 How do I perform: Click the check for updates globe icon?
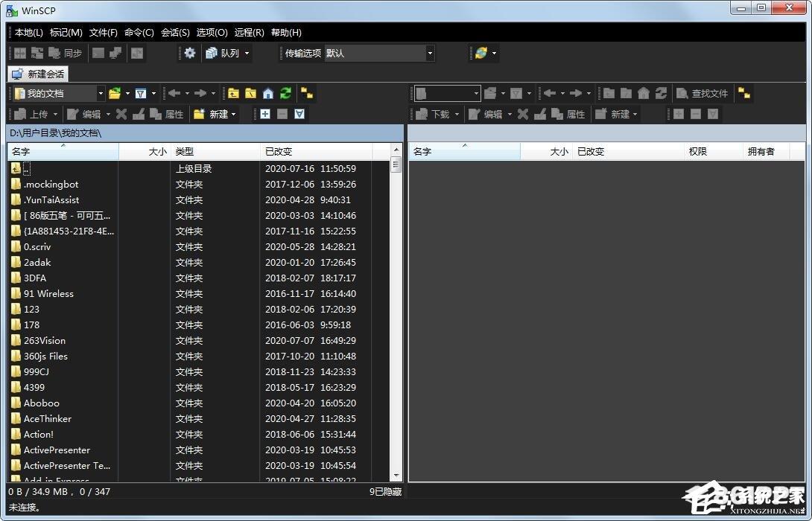481,53
